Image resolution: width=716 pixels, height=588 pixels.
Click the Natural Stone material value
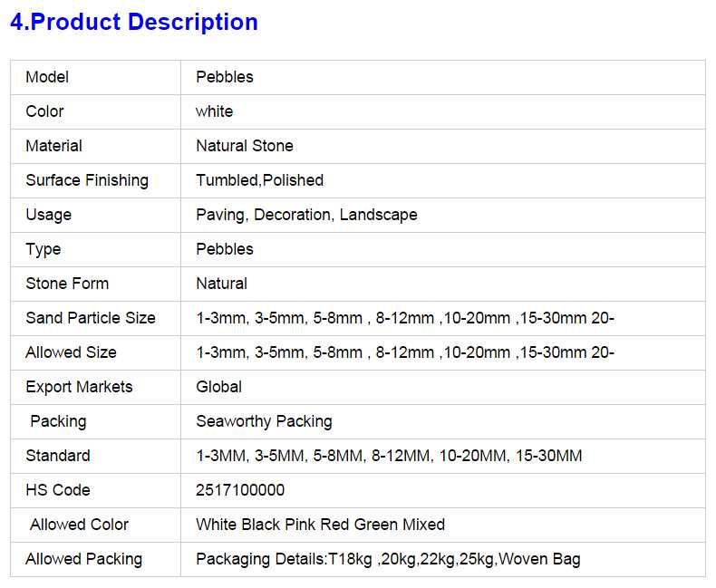pos(245,146)
